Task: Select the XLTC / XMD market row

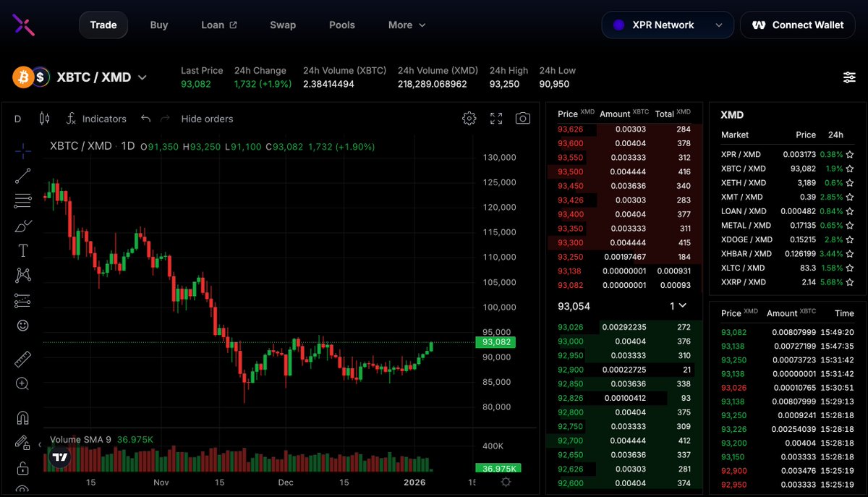Action: click(x=787, y=268)
